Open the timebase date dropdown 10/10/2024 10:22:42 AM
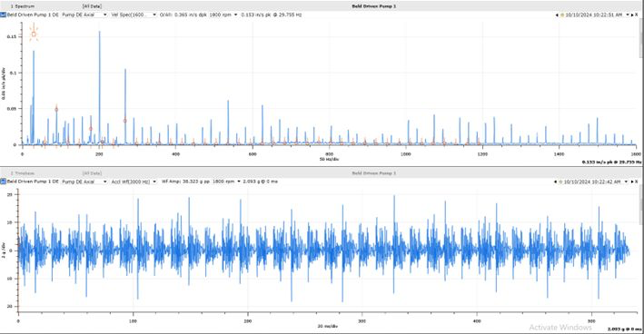644x334 pixels. tap(595, 182)
